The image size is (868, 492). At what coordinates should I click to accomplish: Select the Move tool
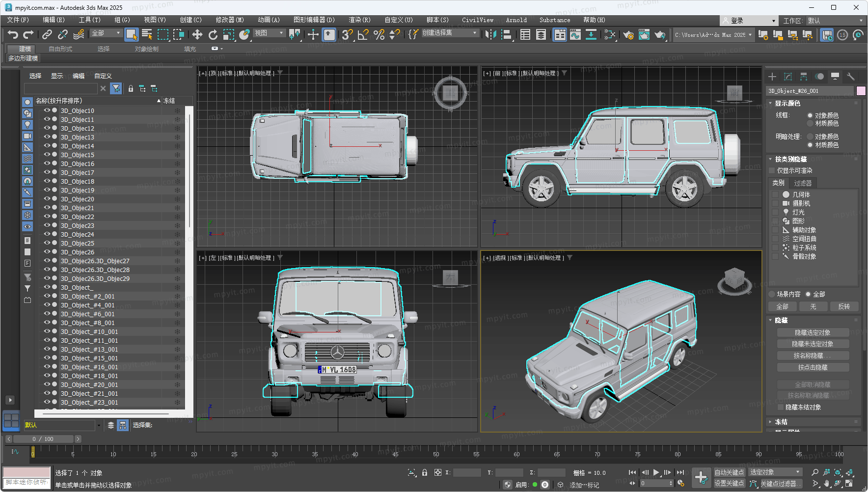(197, 34)
